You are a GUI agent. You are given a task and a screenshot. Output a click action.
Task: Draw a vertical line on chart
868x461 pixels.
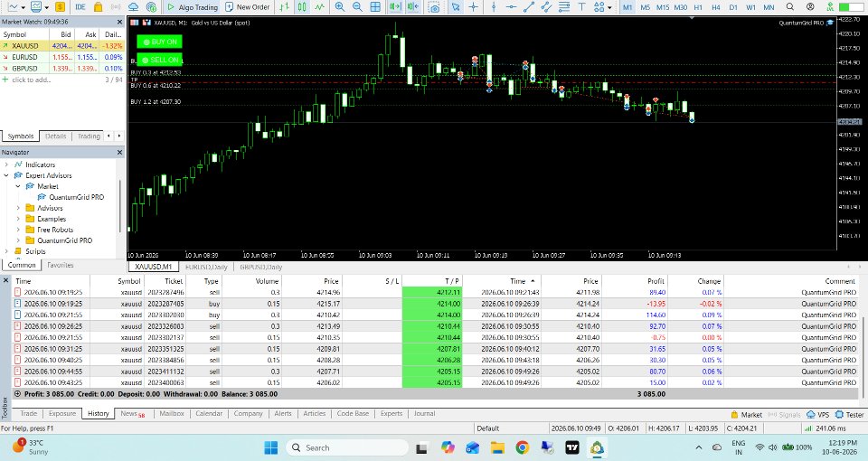click(x=494, y=7)
